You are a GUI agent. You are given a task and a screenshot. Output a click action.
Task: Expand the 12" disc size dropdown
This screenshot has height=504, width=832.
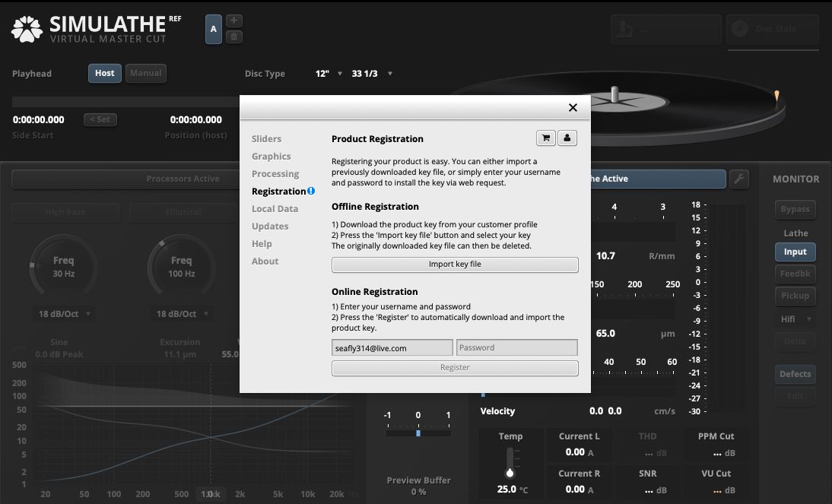tap(329, 74)
